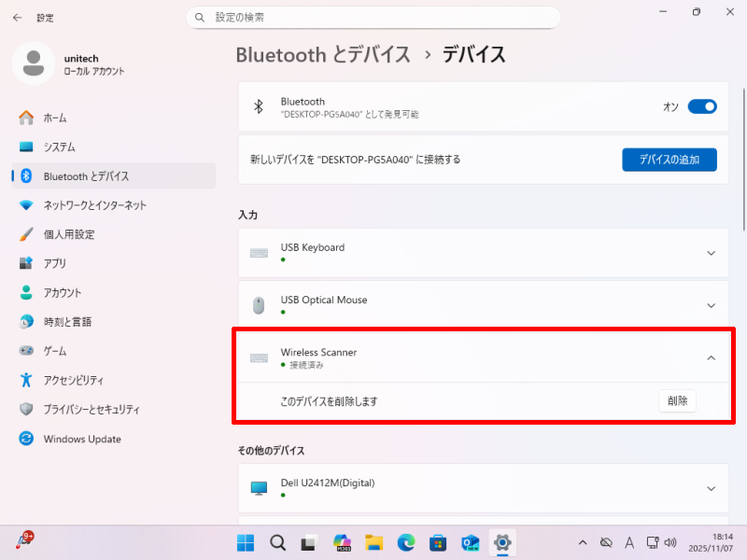Open Outlook from the taskbar

point(470,542)
